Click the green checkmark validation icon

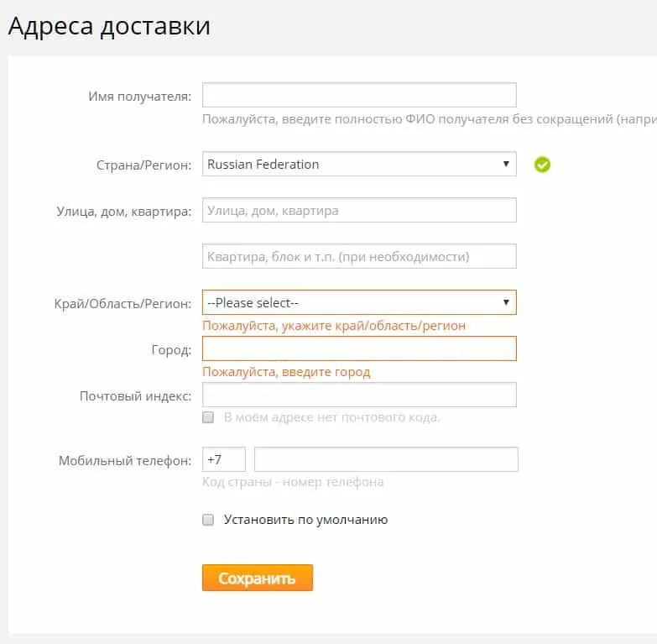542,165
